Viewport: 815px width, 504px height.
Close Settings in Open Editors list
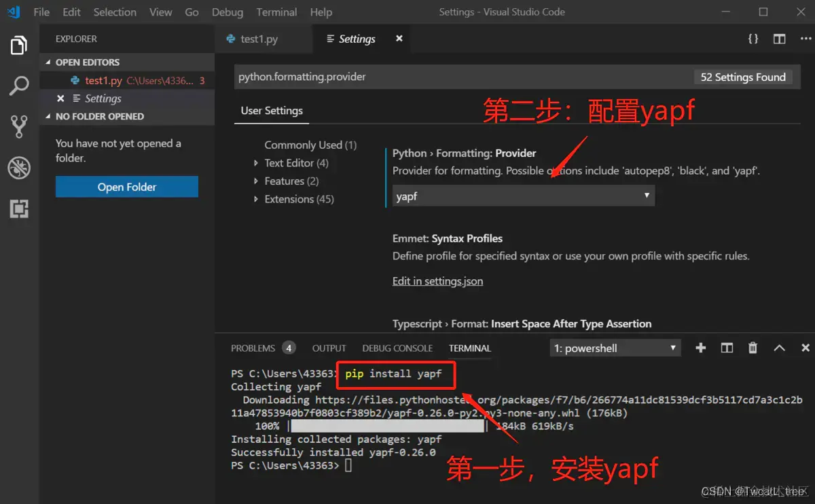(x=60, y=98)
